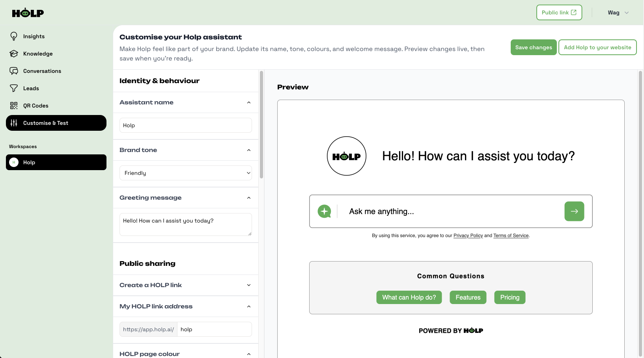Select Customise & Test menu item

[x=56, y=123]
